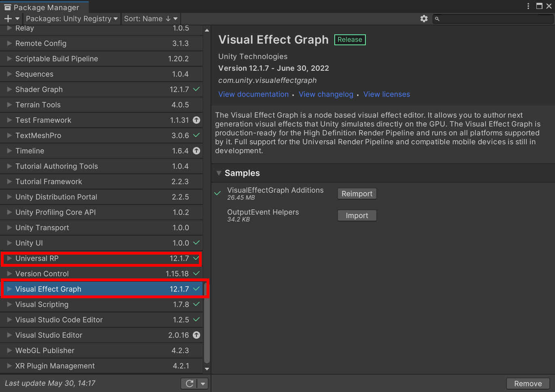Click installed checkmark for TextMeshPro
The width and height of the screenshot is (555, 392).
point(196,135)
